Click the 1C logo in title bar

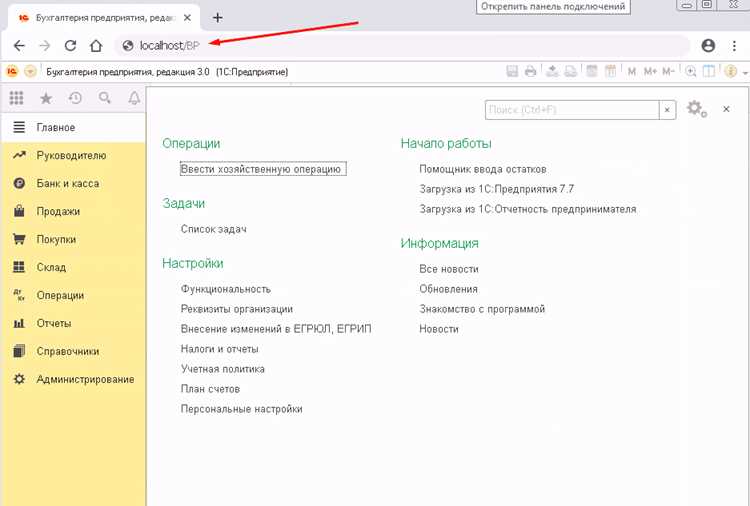tap(11, 72)
